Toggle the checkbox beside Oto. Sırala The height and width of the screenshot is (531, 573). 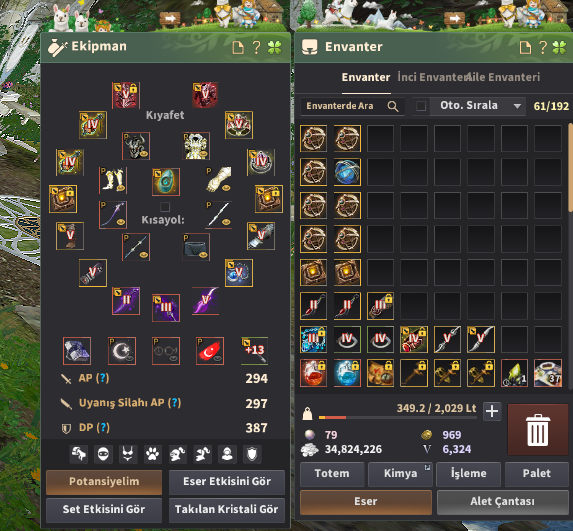coord(421,106)
